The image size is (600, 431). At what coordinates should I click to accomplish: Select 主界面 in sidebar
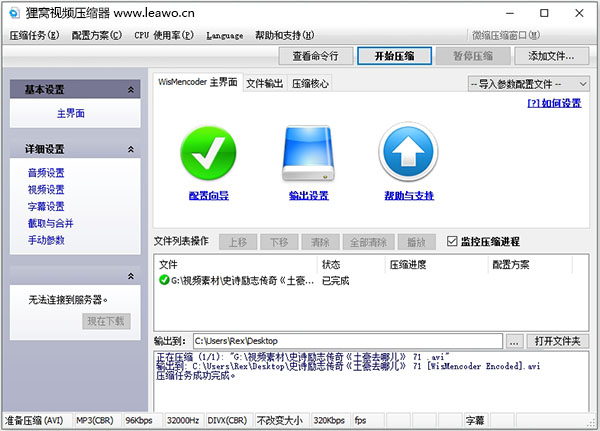pyautogui.click(x=71, y=113)
